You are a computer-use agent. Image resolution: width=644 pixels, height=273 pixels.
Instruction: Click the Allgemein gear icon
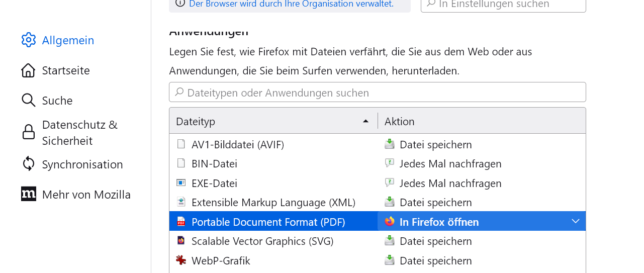29,40
